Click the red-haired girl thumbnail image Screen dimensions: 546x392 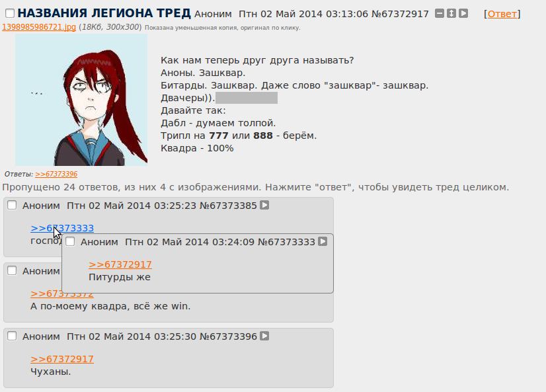coord(81,100)
